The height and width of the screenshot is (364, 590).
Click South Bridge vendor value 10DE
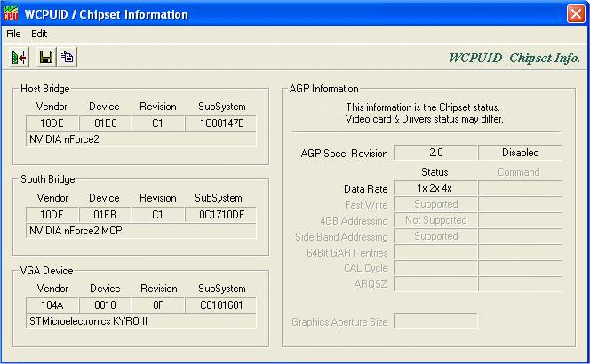[x=52, y=215]
